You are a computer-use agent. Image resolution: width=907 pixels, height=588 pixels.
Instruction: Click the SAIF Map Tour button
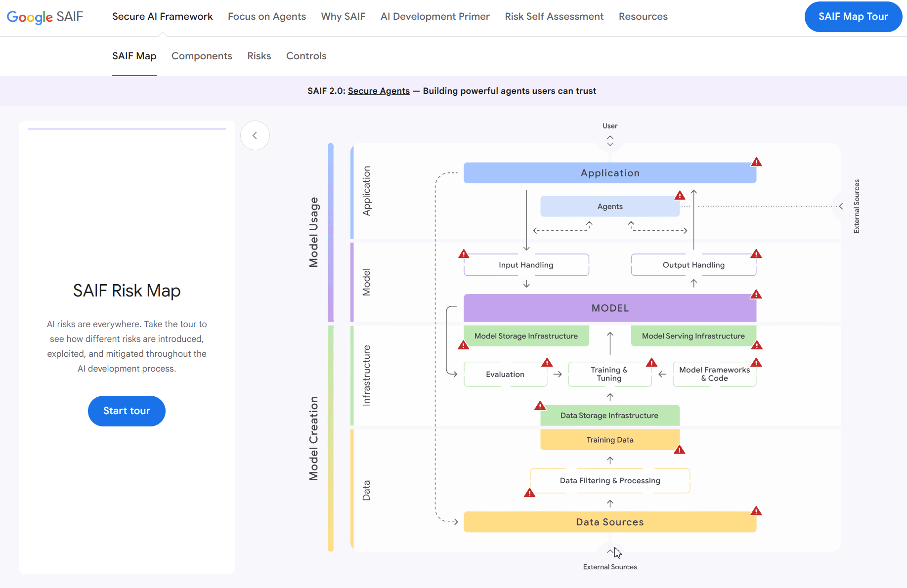click(x=854, y=17)
